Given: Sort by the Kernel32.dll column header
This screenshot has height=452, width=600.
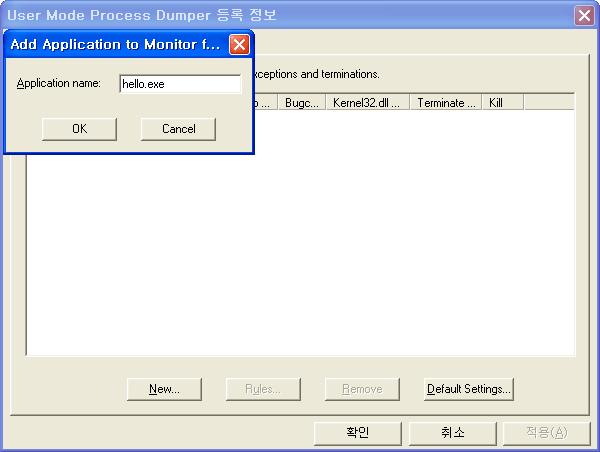Looking at the screenshot, I should pyautogui.click(x=366, y=103).
